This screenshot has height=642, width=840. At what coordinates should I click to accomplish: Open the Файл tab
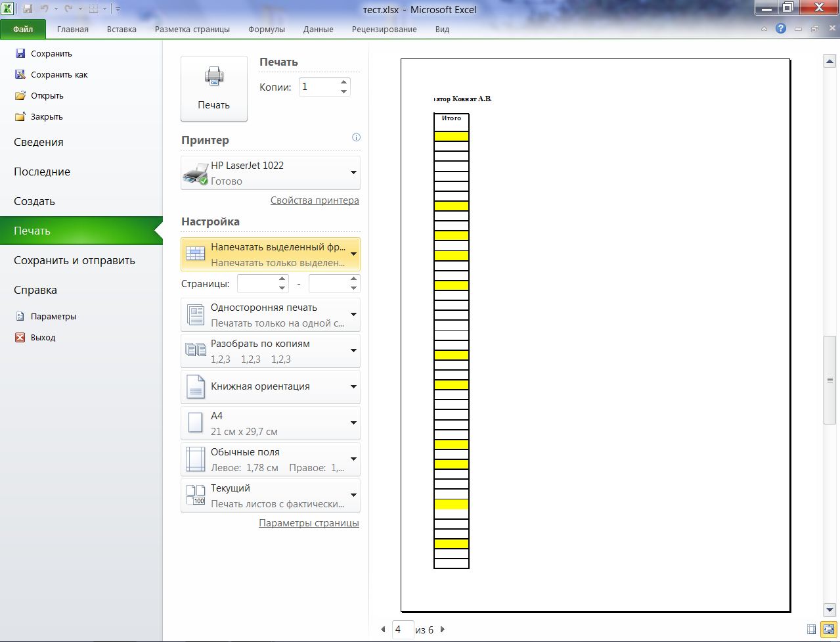[23, 30]
